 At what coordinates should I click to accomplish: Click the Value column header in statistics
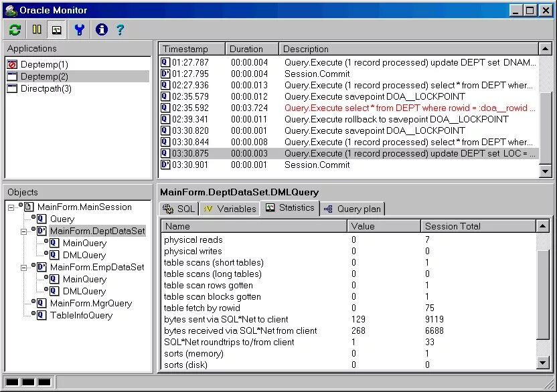pyautogui.click(x=384, y=226)
